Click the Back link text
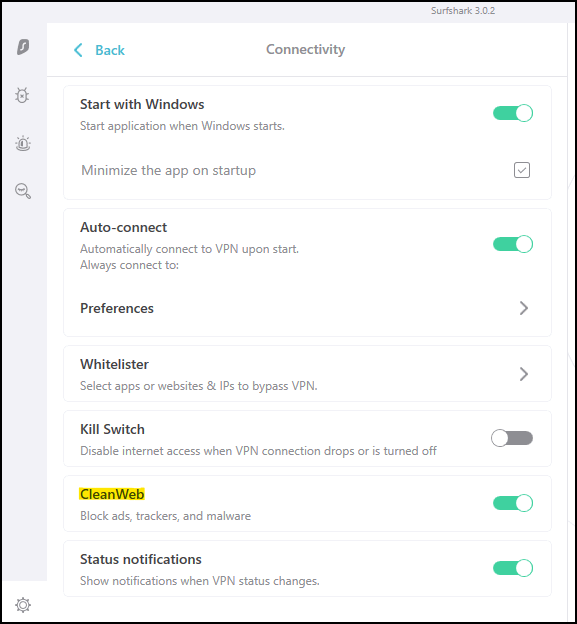This screenshot has height=624, width=577. click(110, 51)
